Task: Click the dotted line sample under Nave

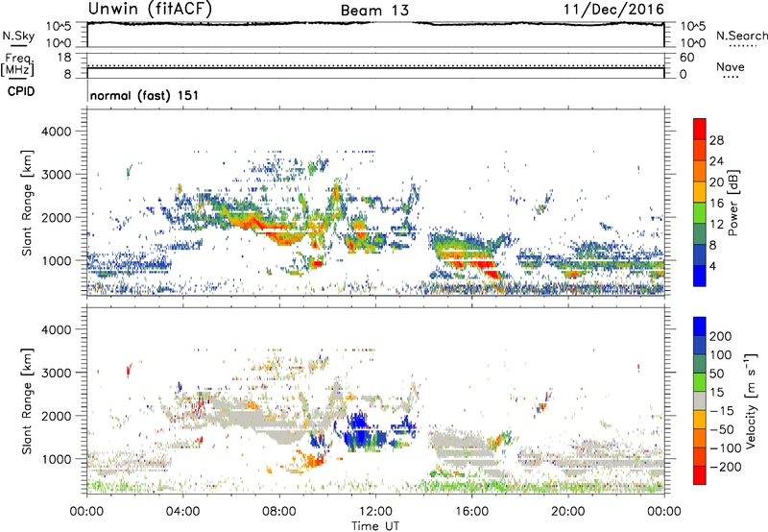Action: [x=731, y=77]
